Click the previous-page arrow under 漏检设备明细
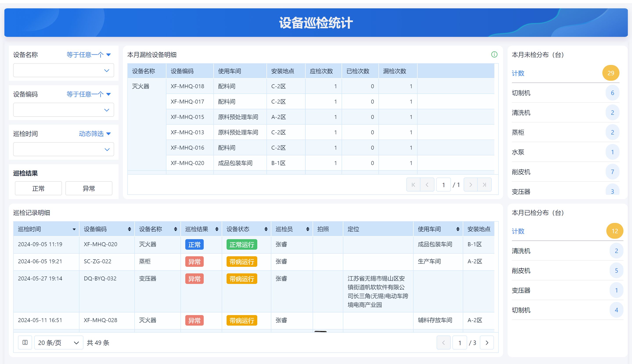 click(x=427, y=185)
